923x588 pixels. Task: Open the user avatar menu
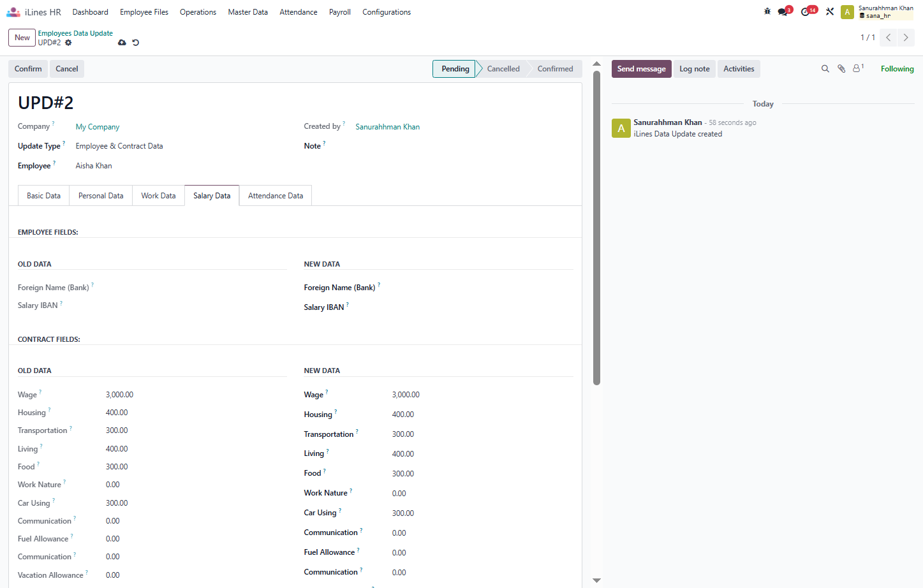(847, 12)
